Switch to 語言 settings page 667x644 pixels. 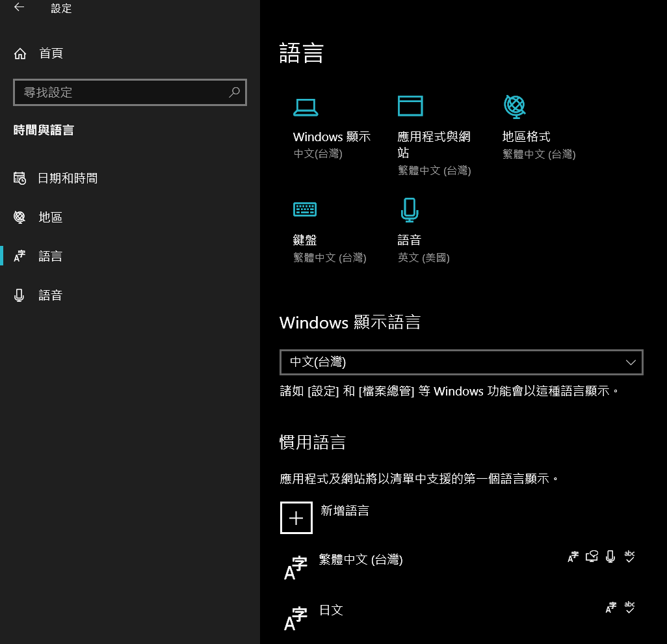click(x=50, y=256)
